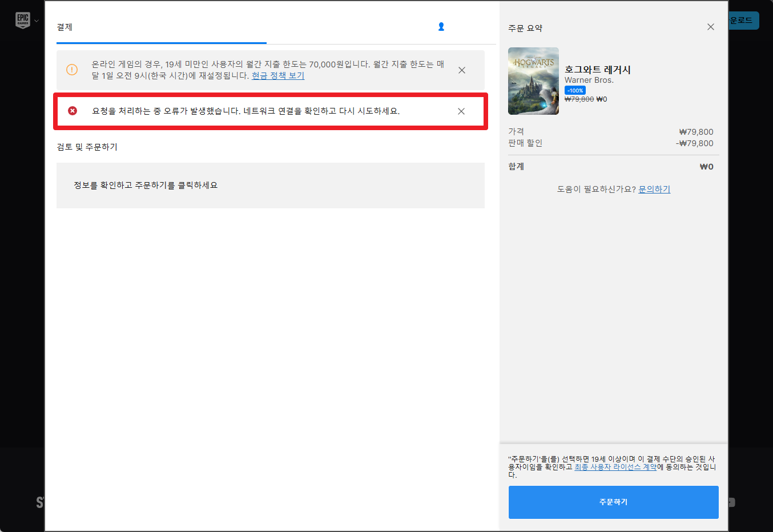Click the red error icon

click(x=73, y=111)
